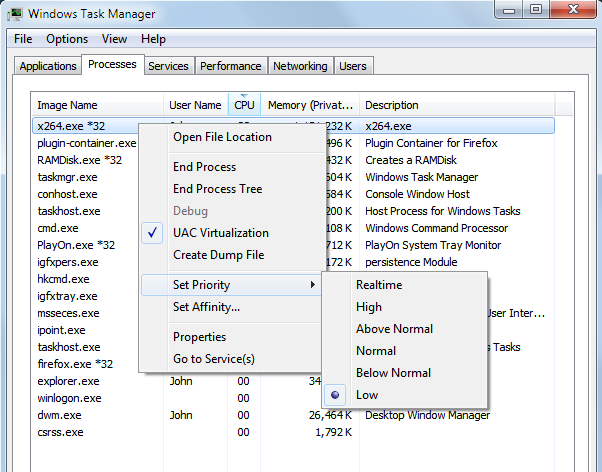This screenshot has height=472, width=602.
Task: Click End Process in context menu
Action: tap(204, 167)
